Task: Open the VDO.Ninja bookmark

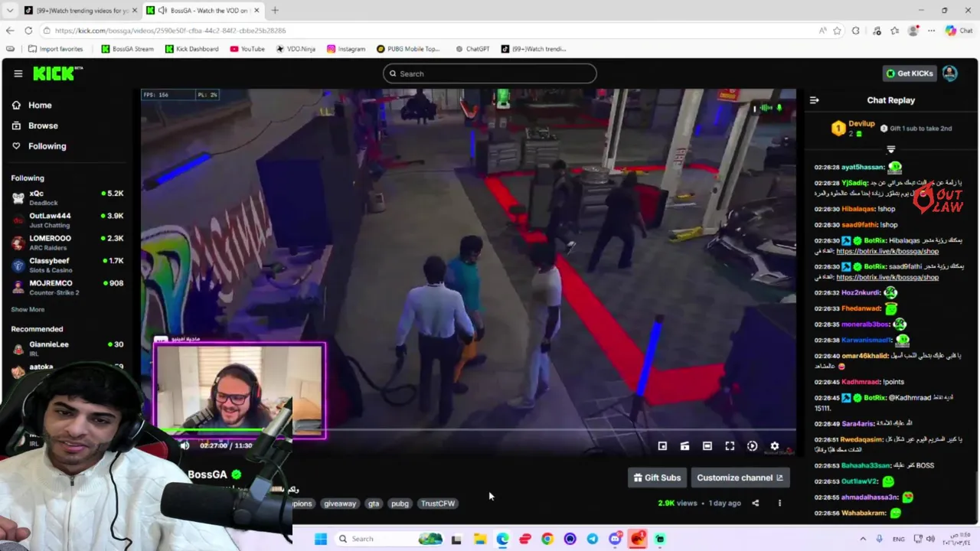Action: coord(296,49)
